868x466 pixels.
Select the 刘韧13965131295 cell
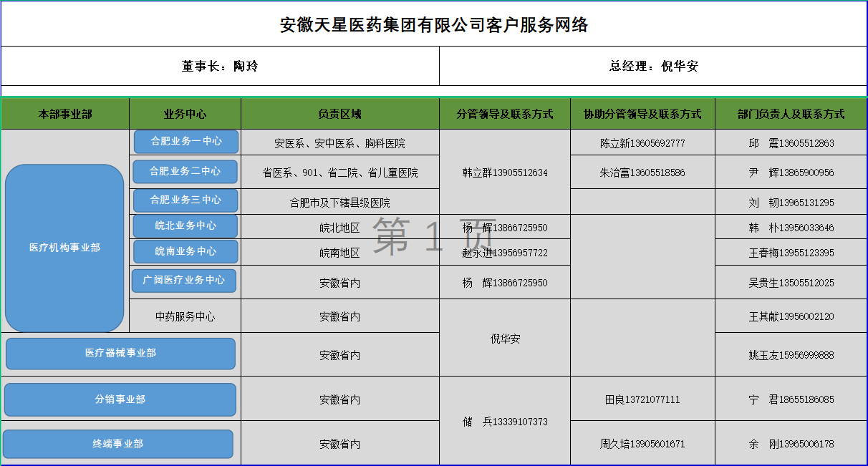point(791,203)
